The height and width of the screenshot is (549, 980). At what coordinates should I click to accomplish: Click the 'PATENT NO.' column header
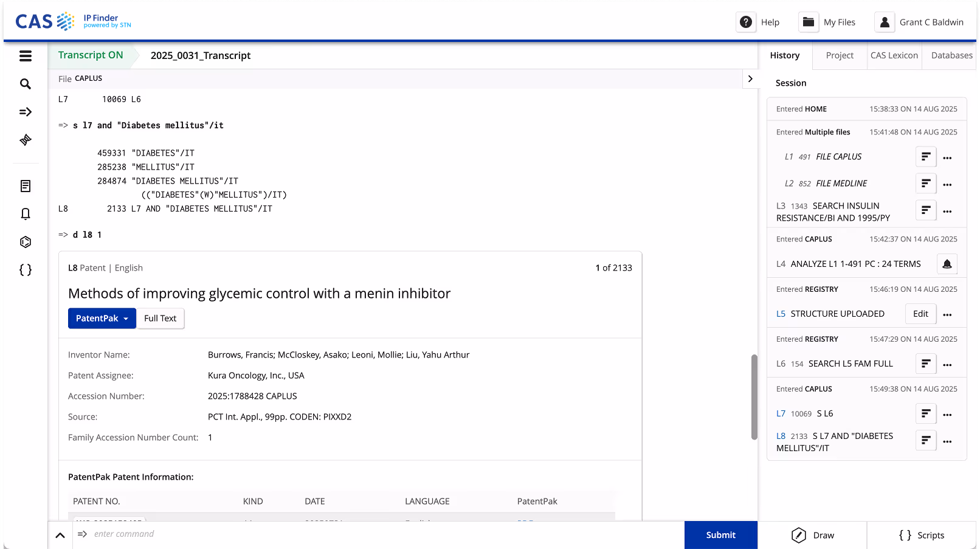97,502
